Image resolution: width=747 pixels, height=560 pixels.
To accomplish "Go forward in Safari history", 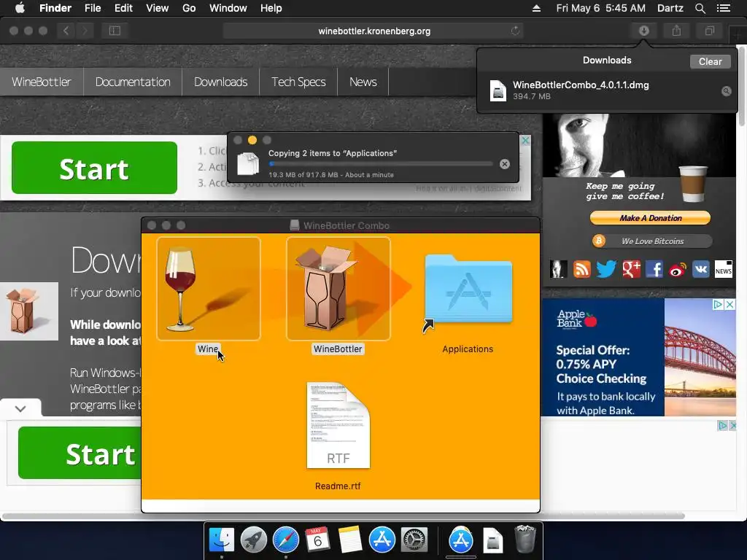I will 85,31.
